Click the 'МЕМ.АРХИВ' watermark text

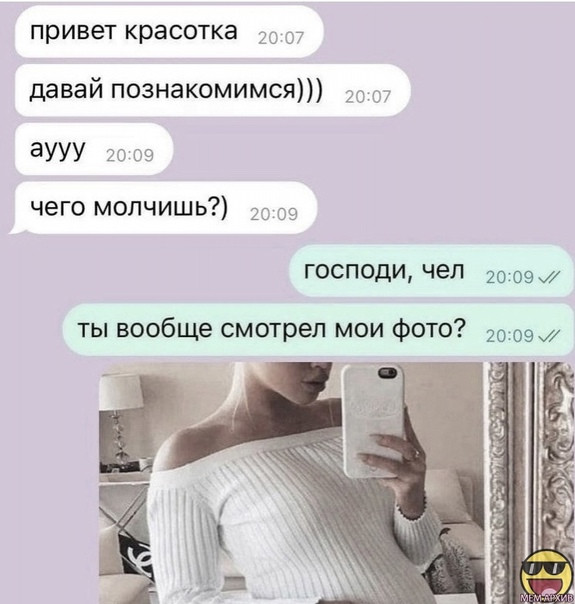tap(546, 598)
